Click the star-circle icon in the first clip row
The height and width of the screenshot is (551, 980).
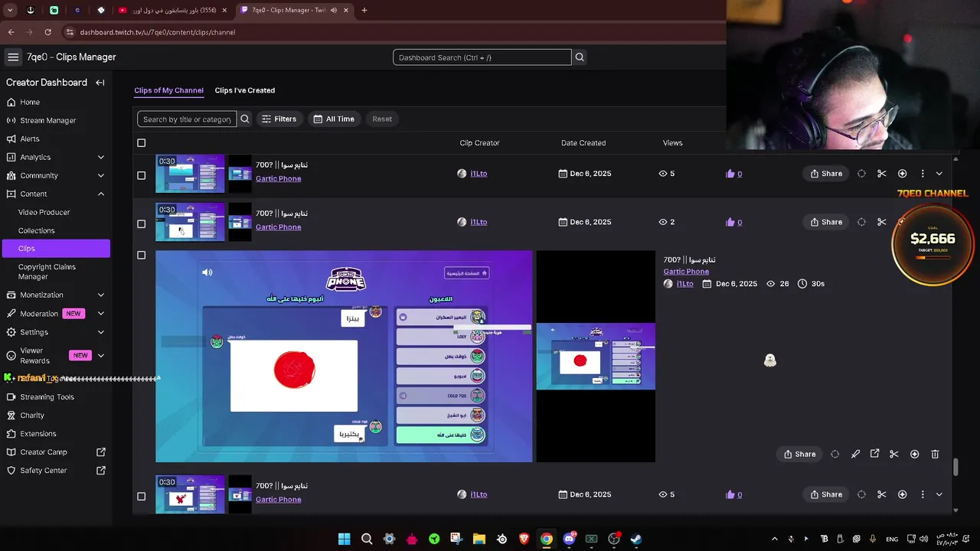(x=902, y=174)
